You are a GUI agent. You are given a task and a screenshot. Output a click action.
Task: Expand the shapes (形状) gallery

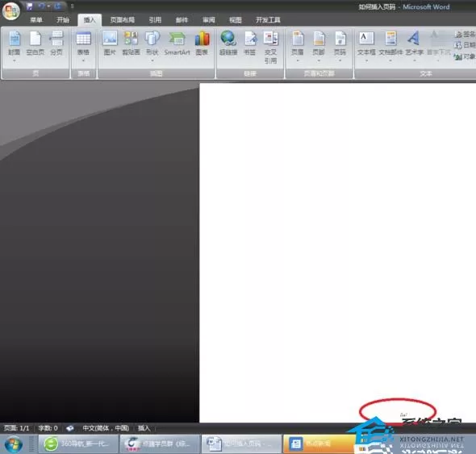[152, 46]
